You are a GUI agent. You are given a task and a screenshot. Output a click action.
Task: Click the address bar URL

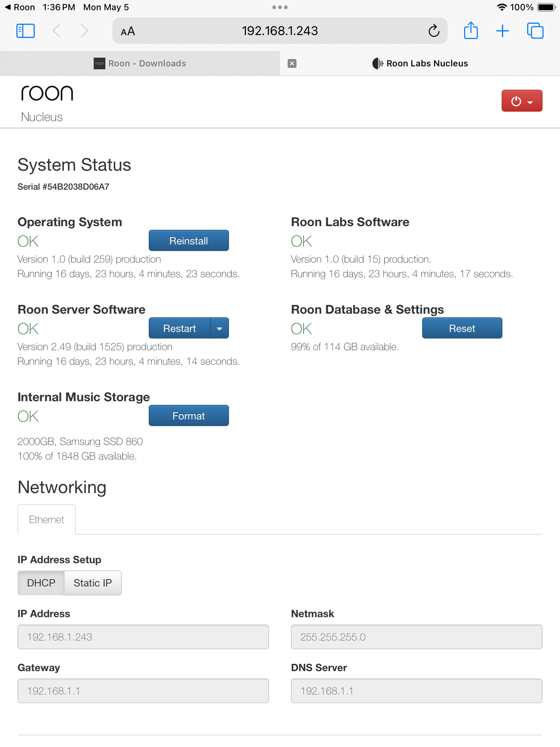click(x=280, y=31)
